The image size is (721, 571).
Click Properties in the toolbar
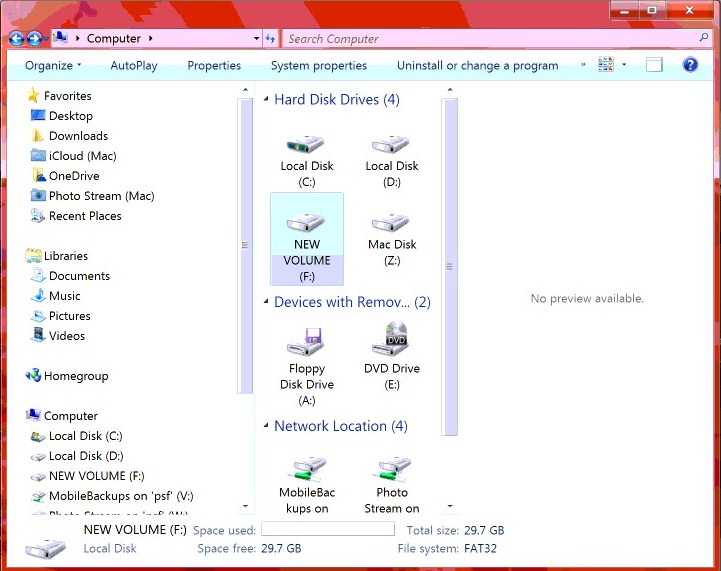214,65
